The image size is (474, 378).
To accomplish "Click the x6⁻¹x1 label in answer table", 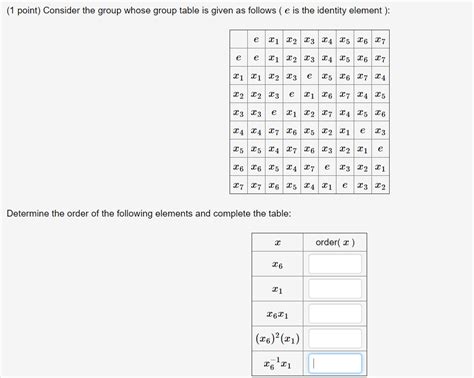I will click(277, 363).
